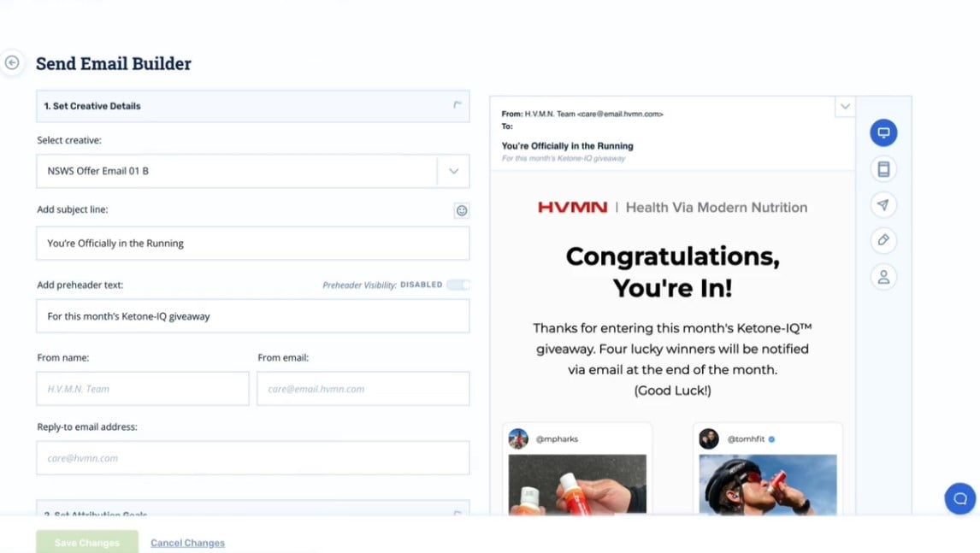Click the @mpharks product photo

[577, 485]
